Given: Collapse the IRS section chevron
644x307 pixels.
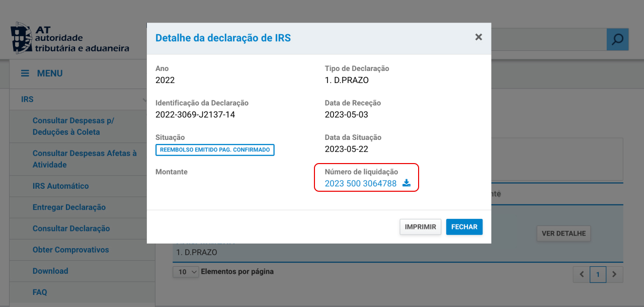Looking at the screenshot, I should [145, 100].
